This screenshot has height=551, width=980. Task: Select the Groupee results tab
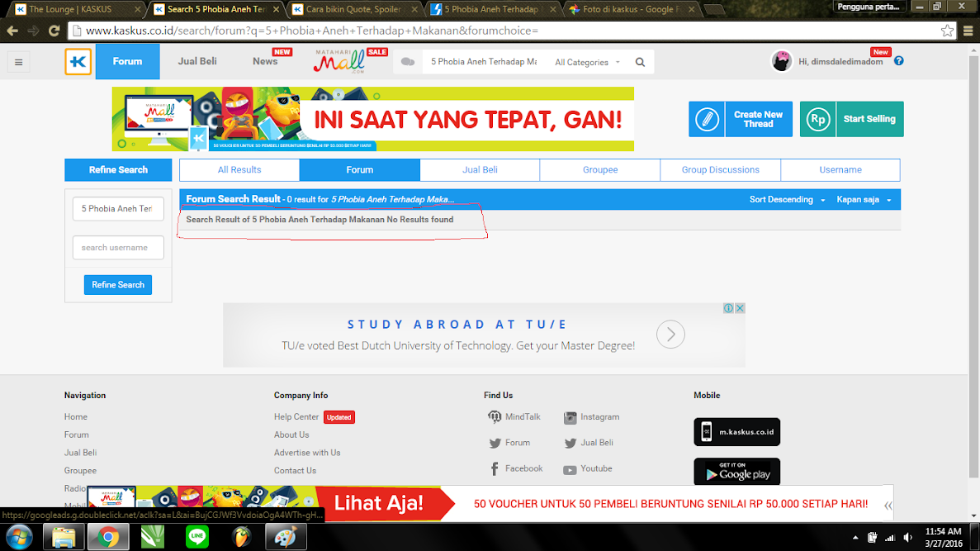[600, 169]
